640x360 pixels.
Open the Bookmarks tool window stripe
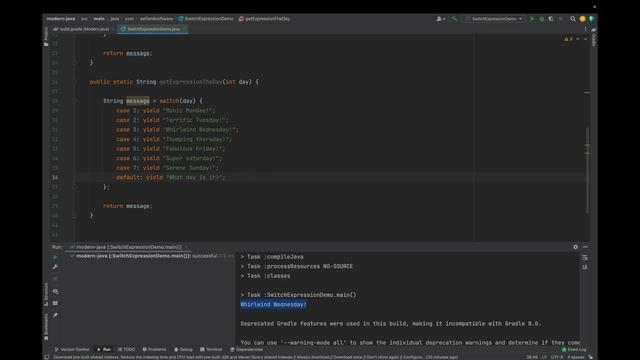46,327
